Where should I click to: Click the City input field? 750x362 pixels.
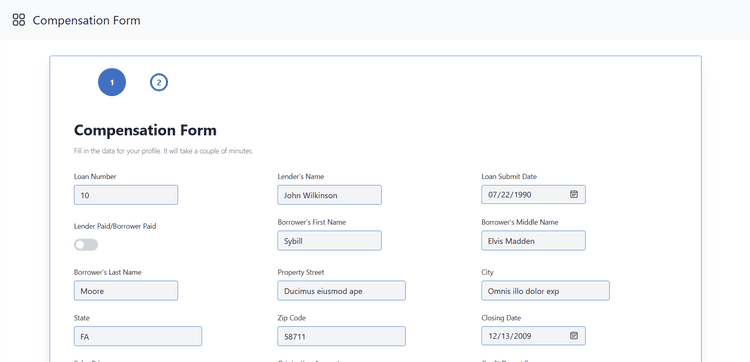(x=545, y=291)
